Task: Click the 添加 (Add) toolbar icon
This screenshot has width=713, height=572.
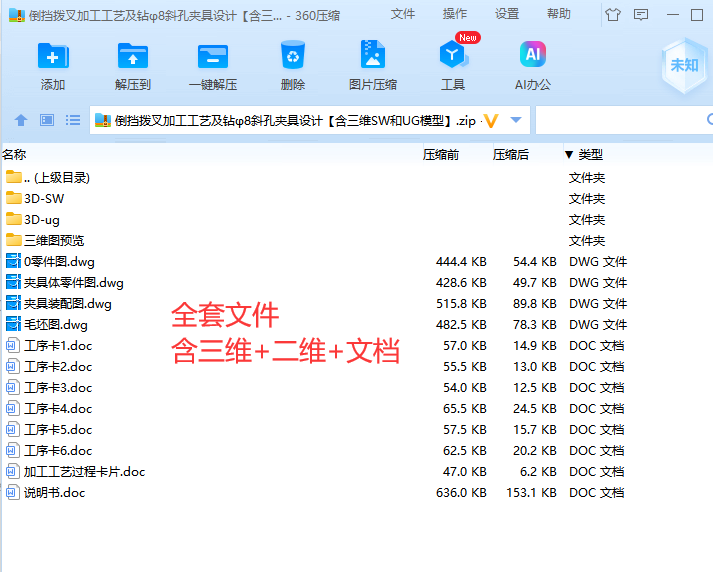Action: (x=53, y=56)
